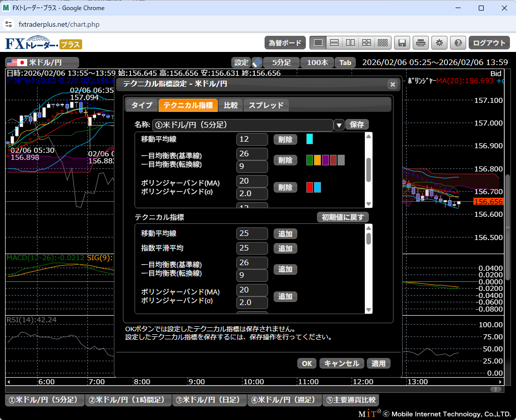Switch to two-row stacked chart layout

click(x=334, y=43)
